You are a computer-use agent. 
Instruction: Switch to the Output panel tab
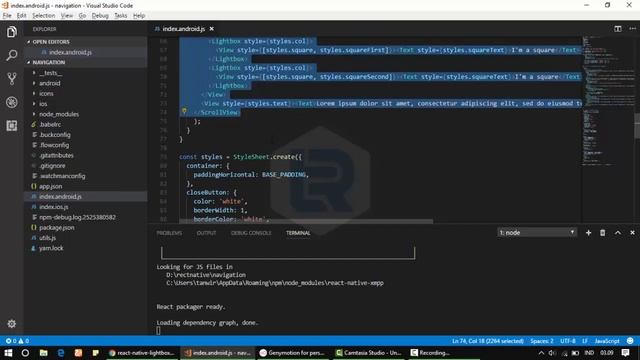coord(206,233)
